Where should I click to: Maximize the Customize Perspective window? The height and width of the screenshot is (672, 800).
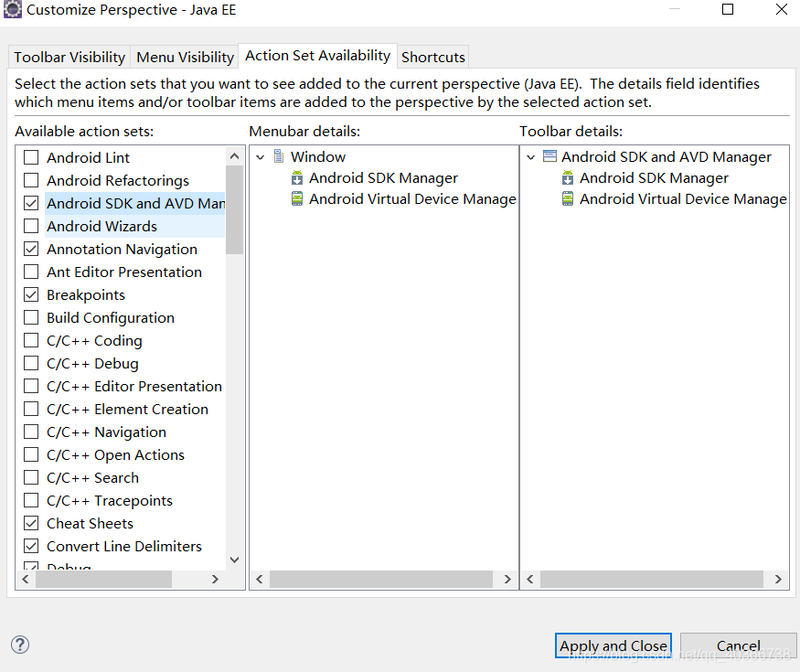[x=728, y=9]
